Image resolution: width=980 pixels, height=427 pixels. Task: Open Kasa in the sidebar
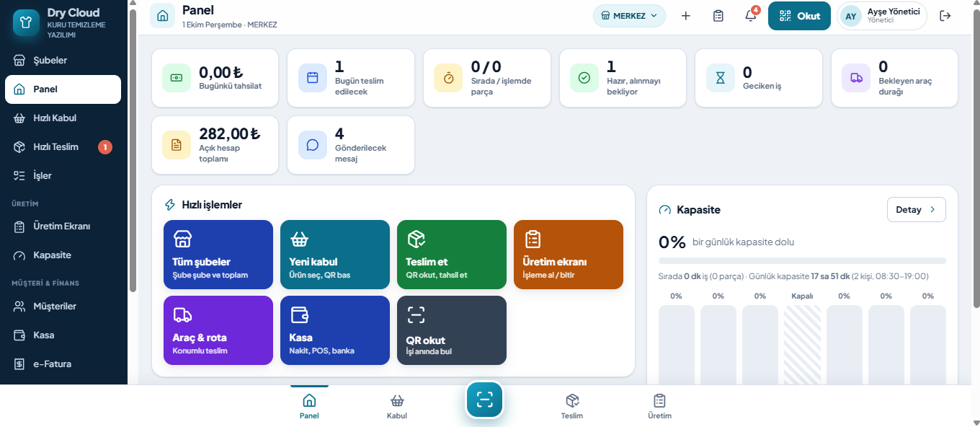pyautogui.click(x=63, y=335)
